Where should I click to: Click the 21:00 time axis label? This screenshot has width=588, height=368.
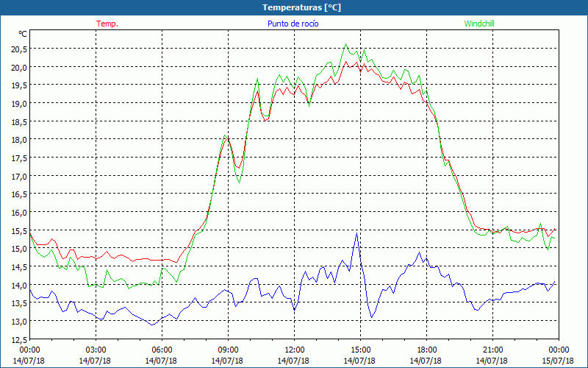[492, 350]
